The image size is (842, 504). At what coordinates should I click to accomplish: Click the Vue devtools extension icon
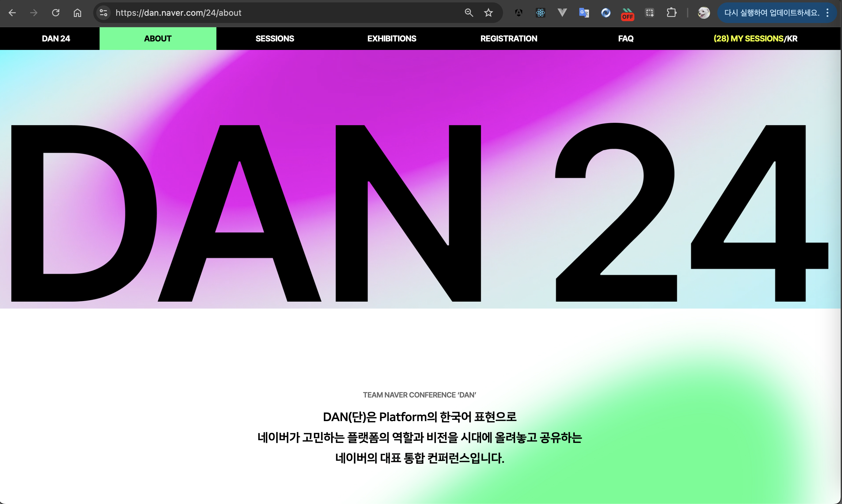point(562,13)
